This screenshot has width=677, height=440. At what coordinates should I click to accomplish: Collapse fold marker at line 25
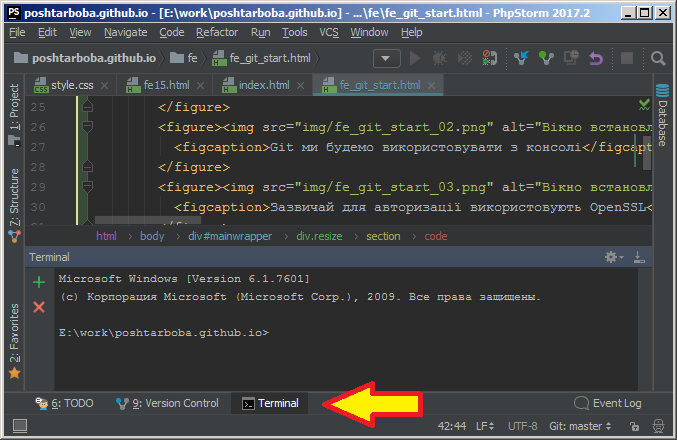[87, 107]
